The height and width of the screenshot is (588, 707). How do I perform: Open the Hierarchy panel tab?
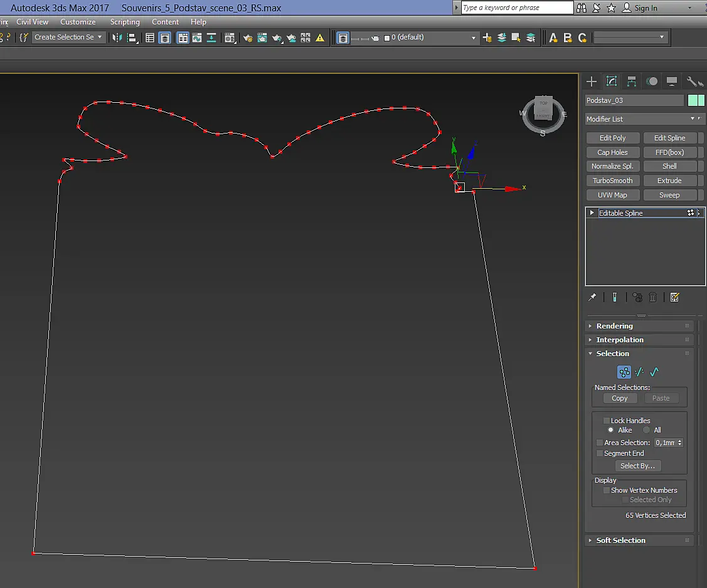point(632,81)
